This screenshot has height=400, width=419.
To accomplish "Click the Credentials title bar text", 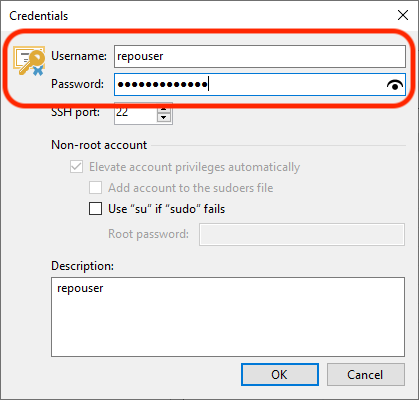I will [x=39, y=16].
